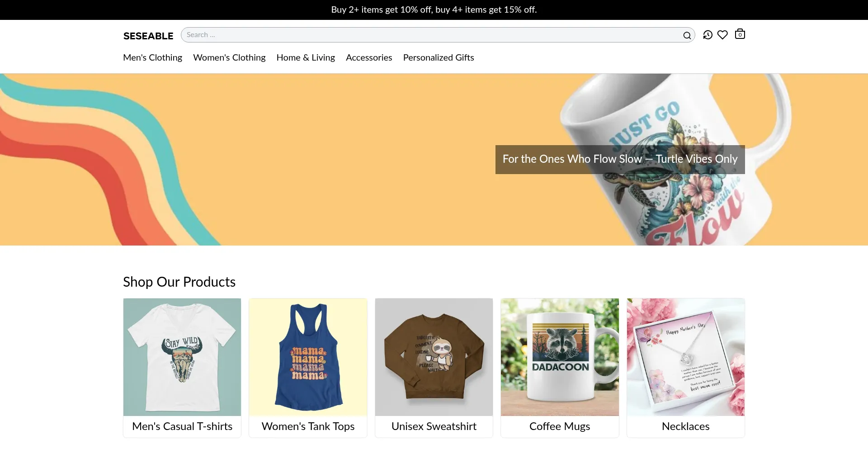The height and width of the screenshot is (449, 868).
Task: Click the search magnifier icon
Action: [687, 35]
